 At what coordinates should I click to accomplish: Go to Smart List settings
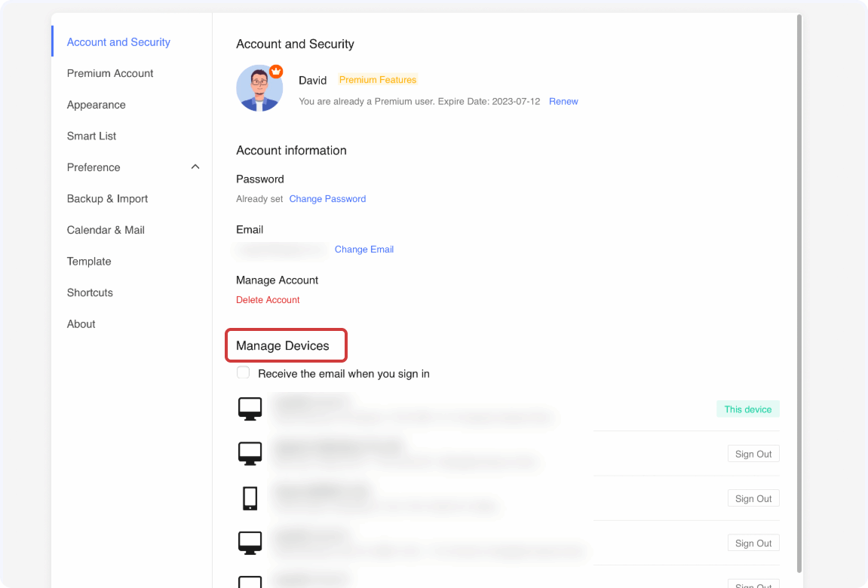(91, 136)
